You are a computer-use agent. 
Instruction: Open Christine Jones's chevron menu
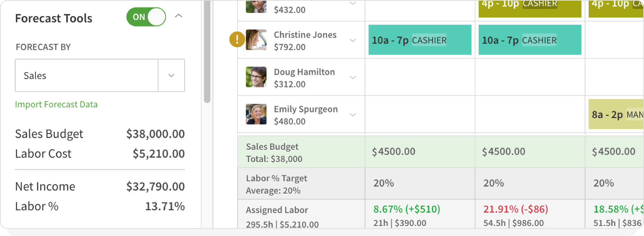point(353,40)
